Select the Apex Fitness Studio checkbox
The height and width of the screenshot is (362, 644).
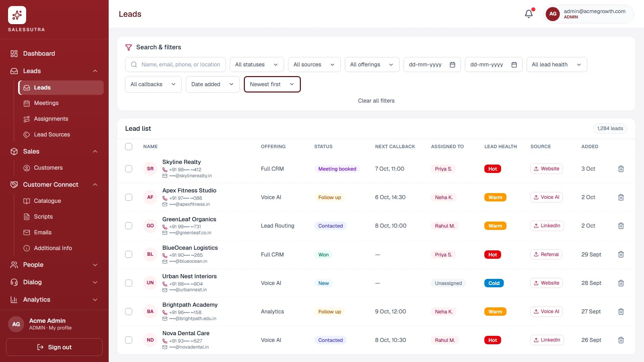pyautogui.click(x=128, y=197)
